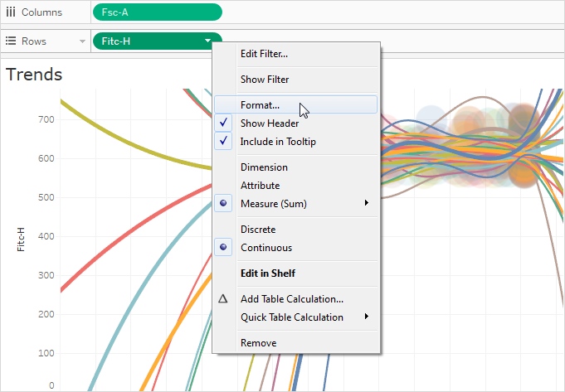Viewport: 565px width, 392px height.
Task: Open the Fitc-H pill dropdown arrow
Action: coord(208,41)
